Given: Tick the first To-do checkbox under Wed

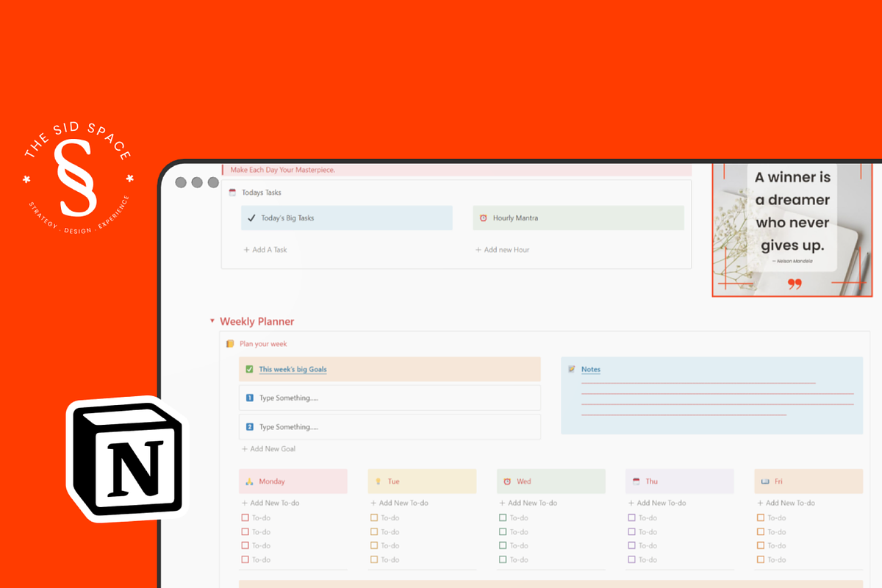Looking at the screenshot, I should (503, 518).
